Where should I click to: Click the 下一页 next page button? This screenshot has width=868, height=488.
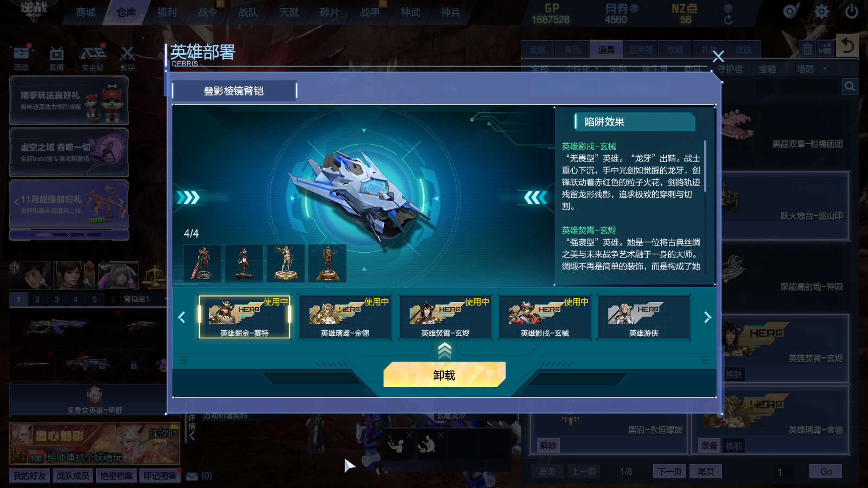(669, 471)
